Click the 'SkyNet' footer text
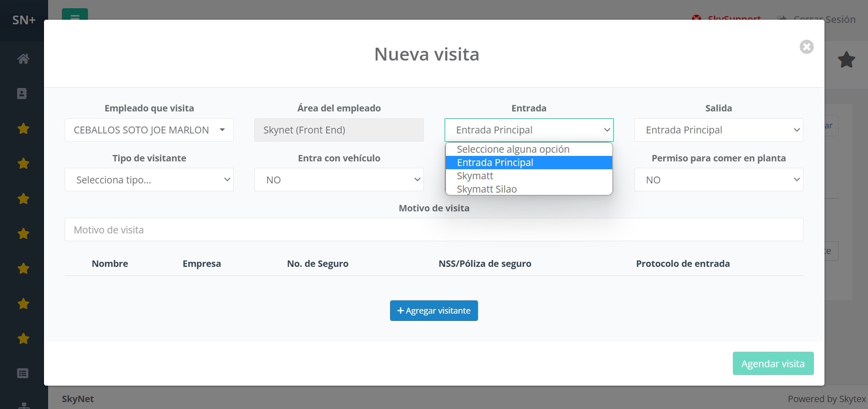The height and width of the screenshot is (409, 868). [x=78, y=399]
